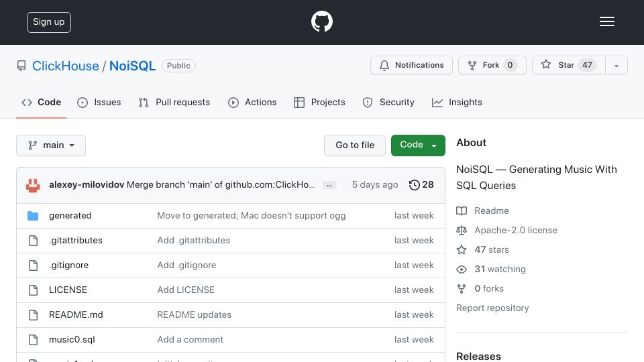This screenshot has height=362, width=644.
Task: Open the LICENSE file
Action: coord(68,290)
